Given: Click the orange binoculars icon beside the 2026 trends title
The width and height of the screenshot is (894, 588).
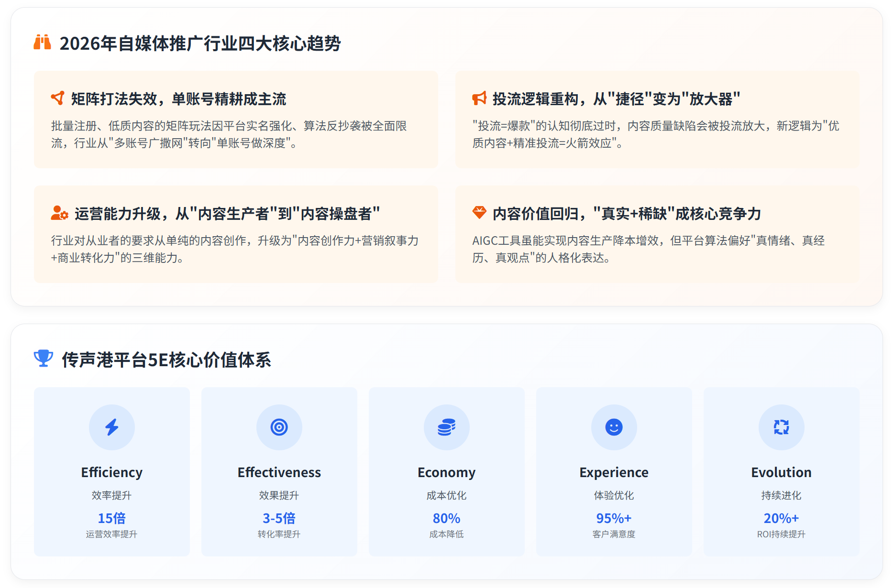Looking at the screenshot, I should point(42,43).
